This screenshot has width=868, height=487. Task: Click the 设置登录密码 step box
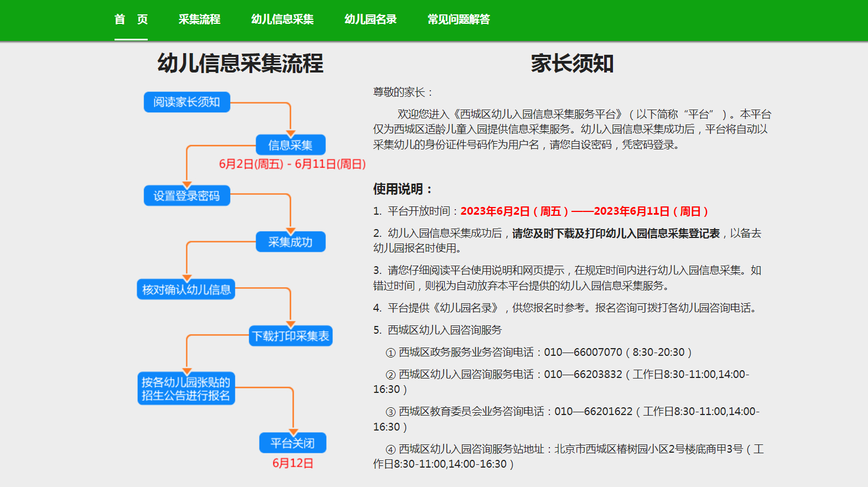point(186,196)
